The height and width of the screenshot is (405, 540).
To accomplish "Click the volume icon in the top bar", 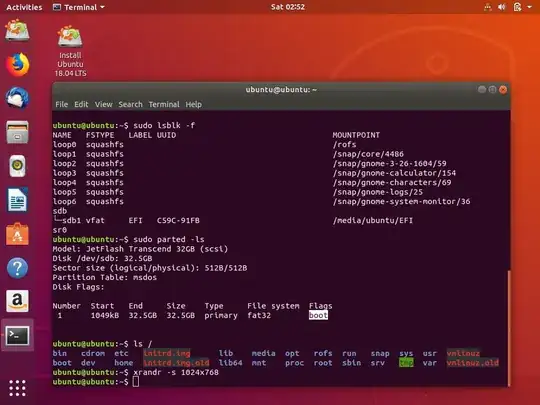I will coord(502,7).
